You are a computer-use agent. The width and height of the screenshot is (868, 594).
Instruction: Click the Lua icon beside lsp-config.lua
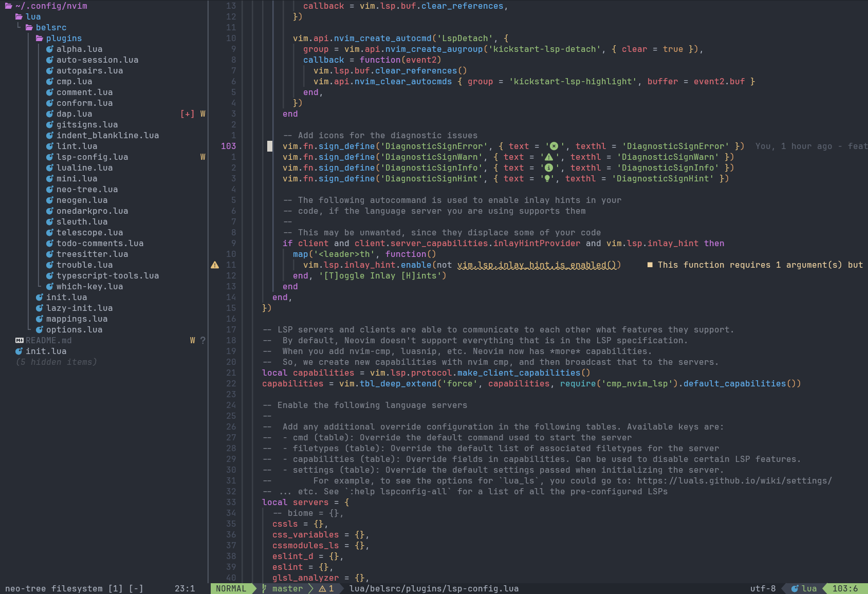point(50,157)
